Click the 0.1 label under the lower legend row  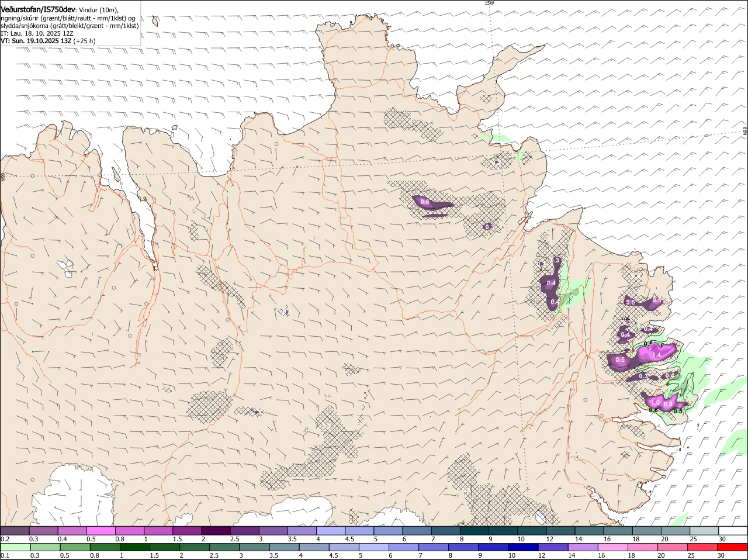(5, 555)
